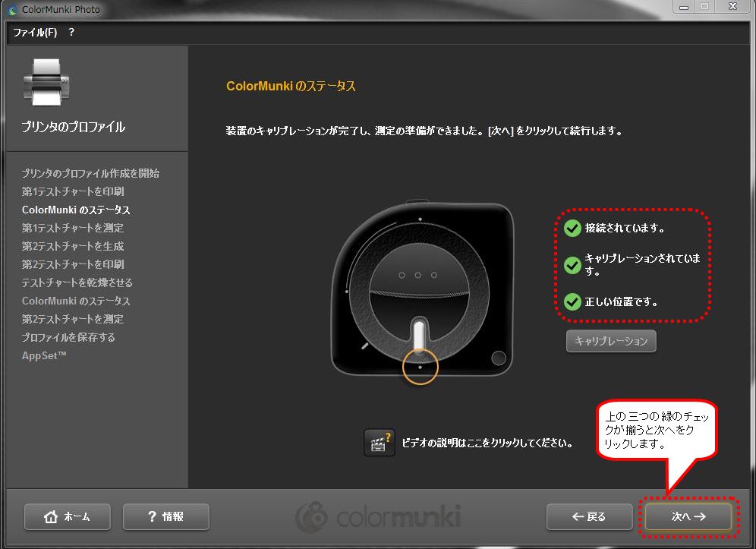Screen dimensions: 756x549
Task: Click the green check beside 正しい位置です
Action: (x=572, y=301)
